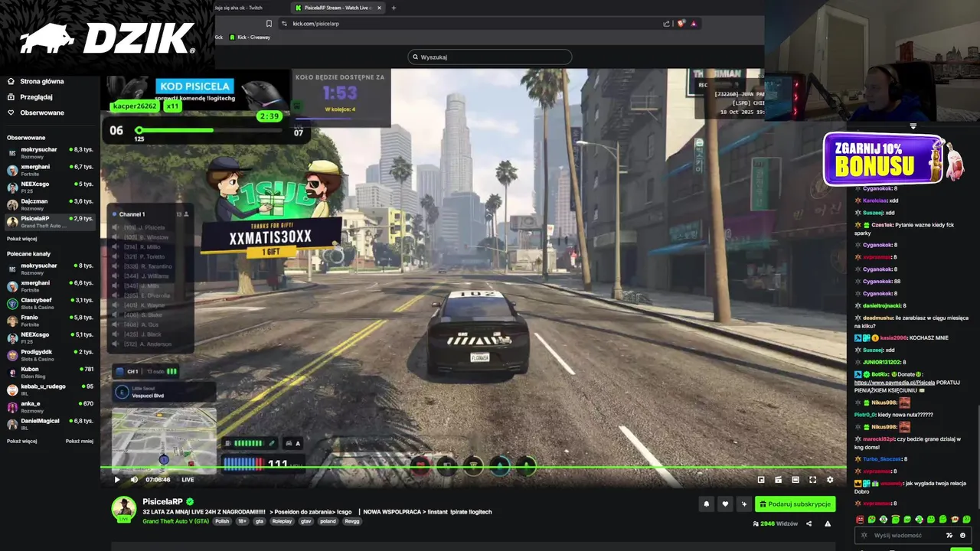The image size is (980, 551).
Task: Select the Dajczman followed channel
Action: pos(51,204)
